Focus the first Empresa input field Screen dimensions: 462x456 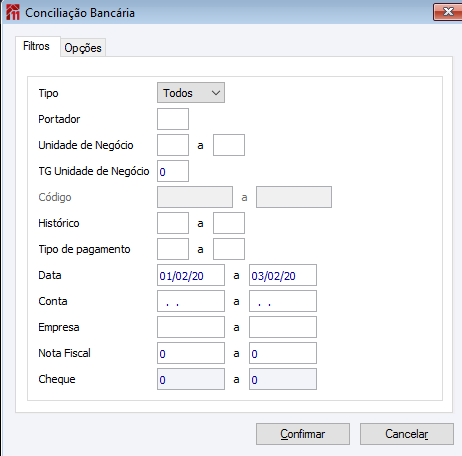pyautogui.click(x=191, y=327)
